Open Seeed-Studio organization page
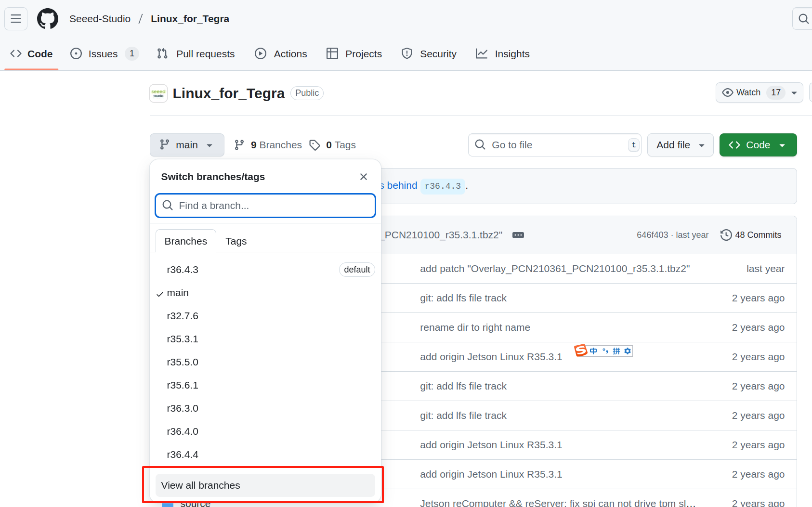Image resolution: width=812 pixels, height=507 pixels. [x=100, y=19]
